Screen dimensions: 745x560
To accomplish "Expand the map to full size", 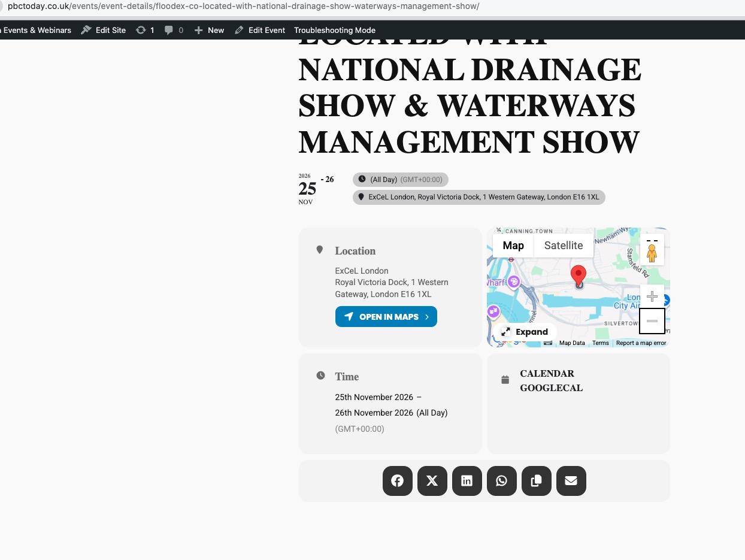I will pyautogui.click(x=525, y=332).
